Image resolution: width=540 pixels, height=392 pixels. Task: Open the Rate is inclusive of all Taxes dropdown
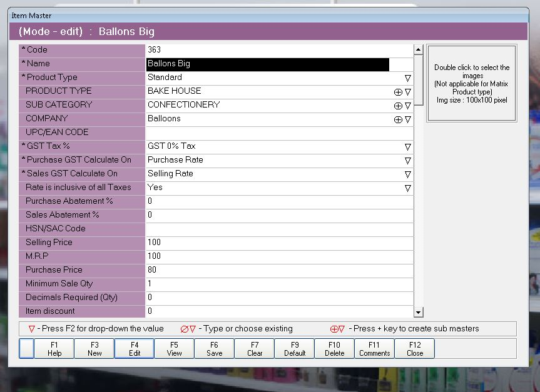click(408, 189)
